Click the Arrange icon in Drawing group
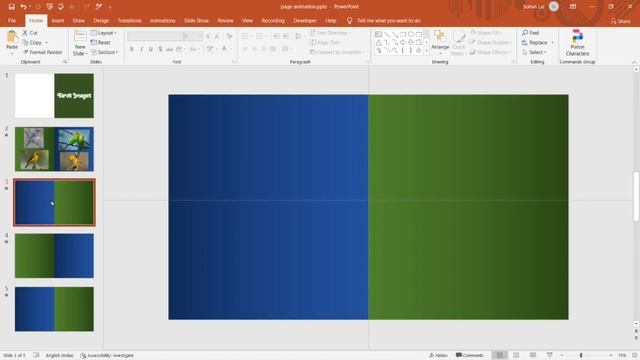 [440, 37]
